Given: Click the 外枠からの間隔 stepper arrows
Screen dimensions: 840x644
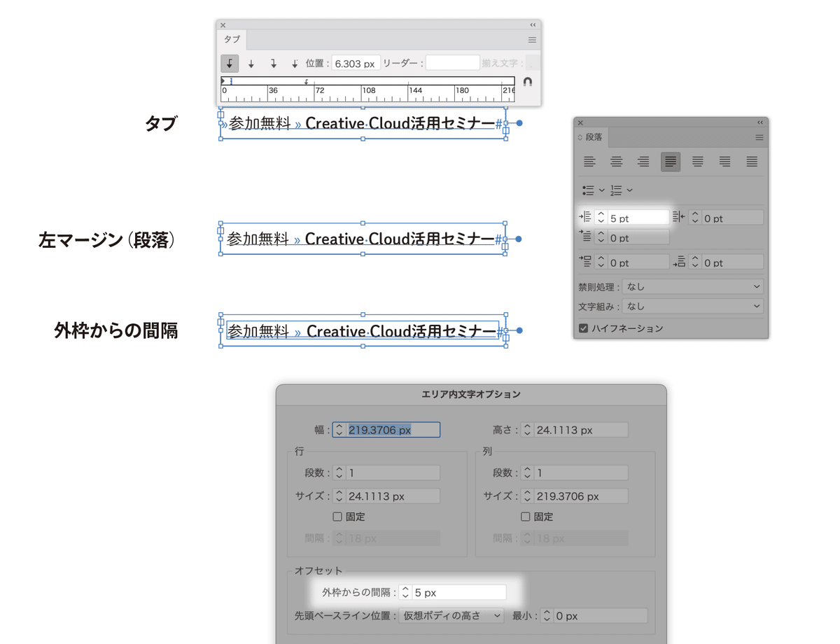Looking at the screenshot, I should click(x=405, y=592).
